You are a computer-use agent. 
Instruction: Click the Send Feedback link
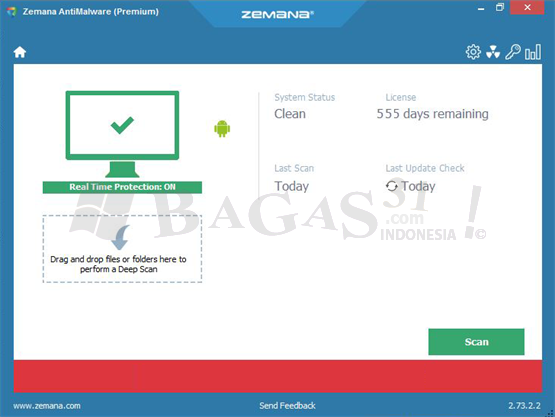287,406
